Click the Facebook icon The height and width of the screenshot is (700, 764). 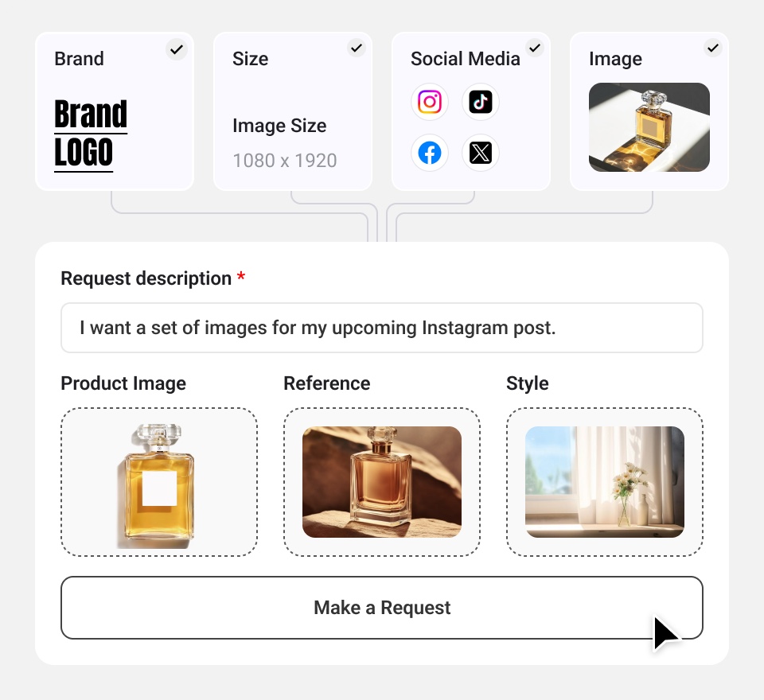(x=429, y=153)
